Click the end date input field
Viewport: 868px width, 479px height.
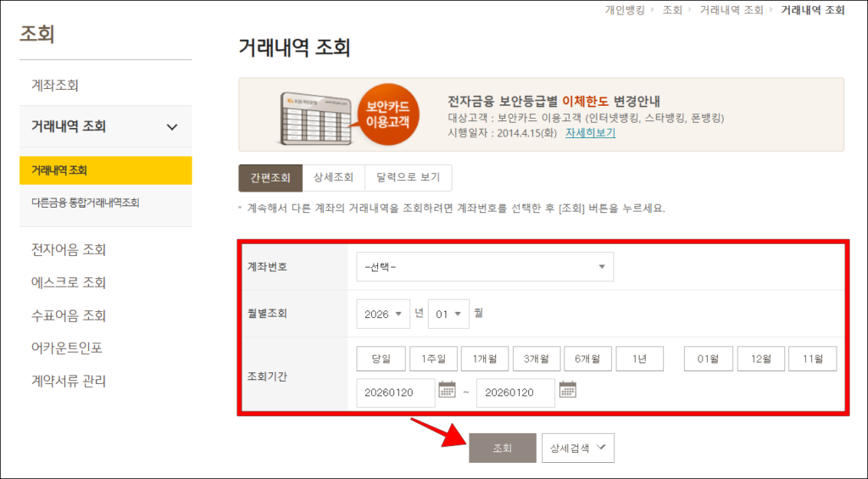[x=515, y=393]
